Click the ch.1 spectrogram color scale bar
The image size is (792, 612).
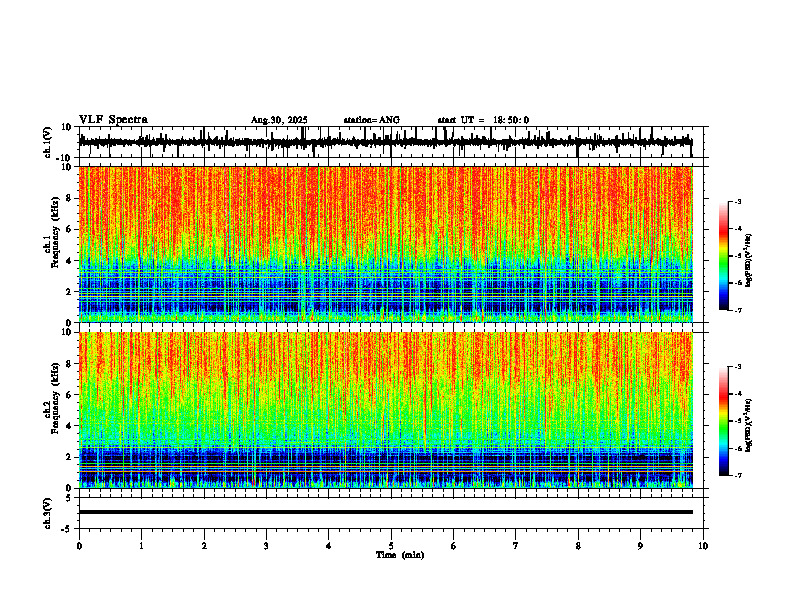point(724,256)
